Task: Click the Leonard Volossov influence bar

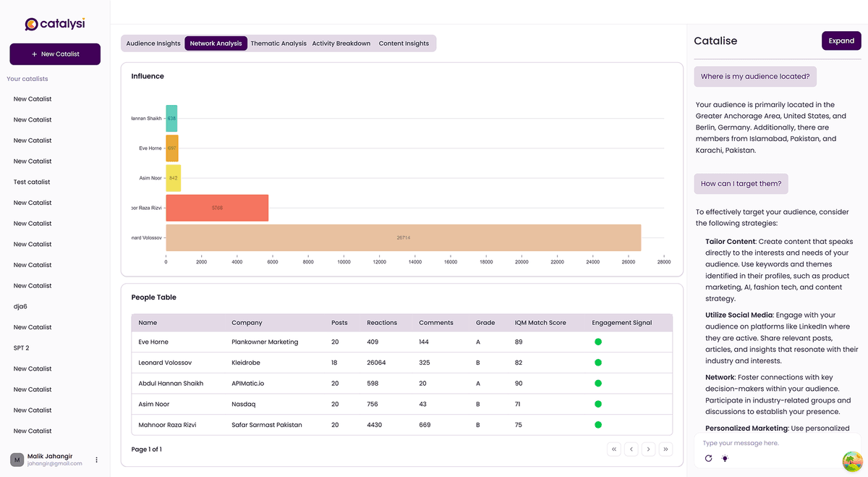Action: [403, 237]
